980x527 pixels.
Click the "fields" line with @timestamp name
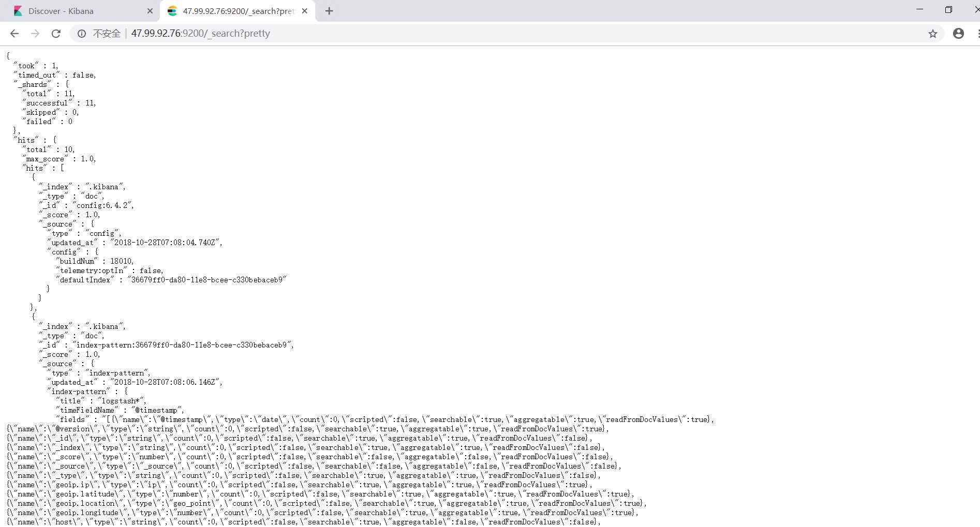[385, 419]
